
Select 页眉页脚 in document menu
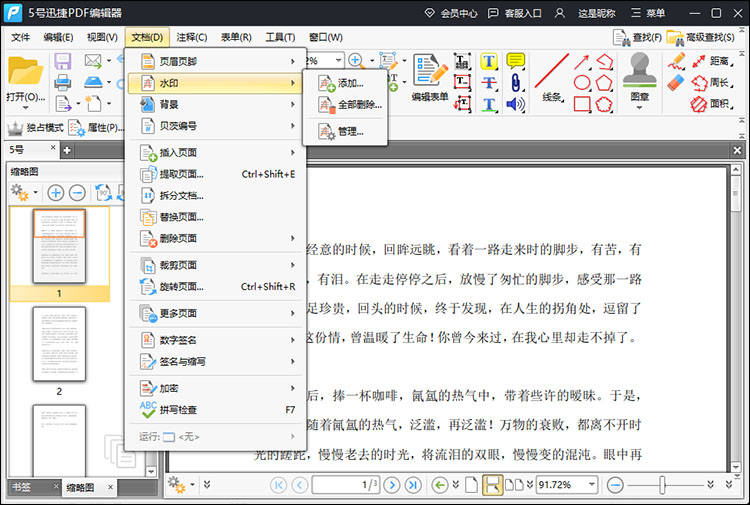point(217,61)
